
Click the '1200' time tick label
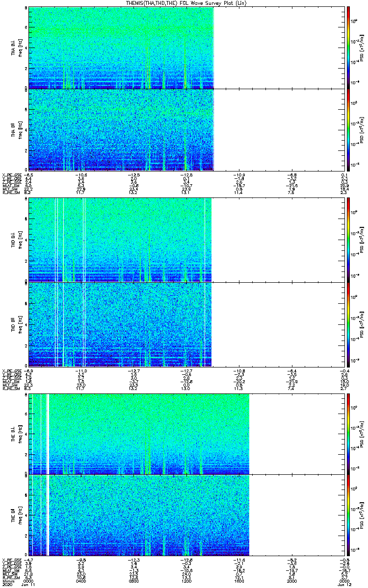pyautogui.click(x=185, y=581)
